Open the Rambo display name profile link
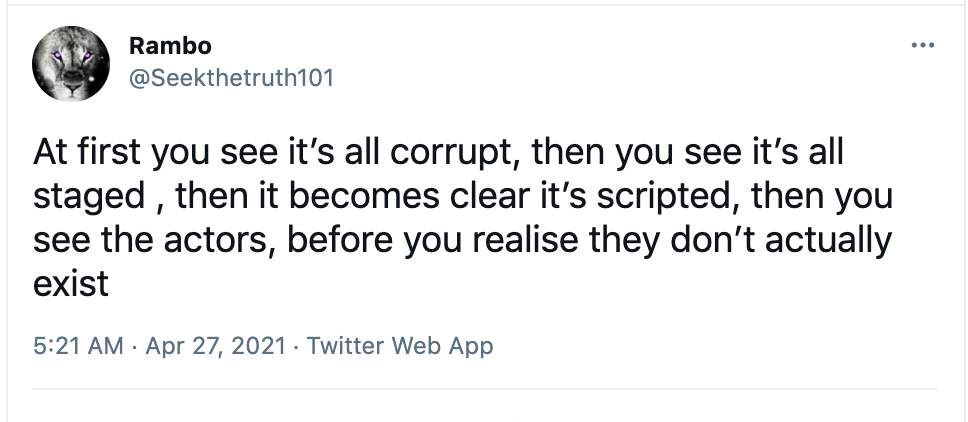 (x=170, y=47)
